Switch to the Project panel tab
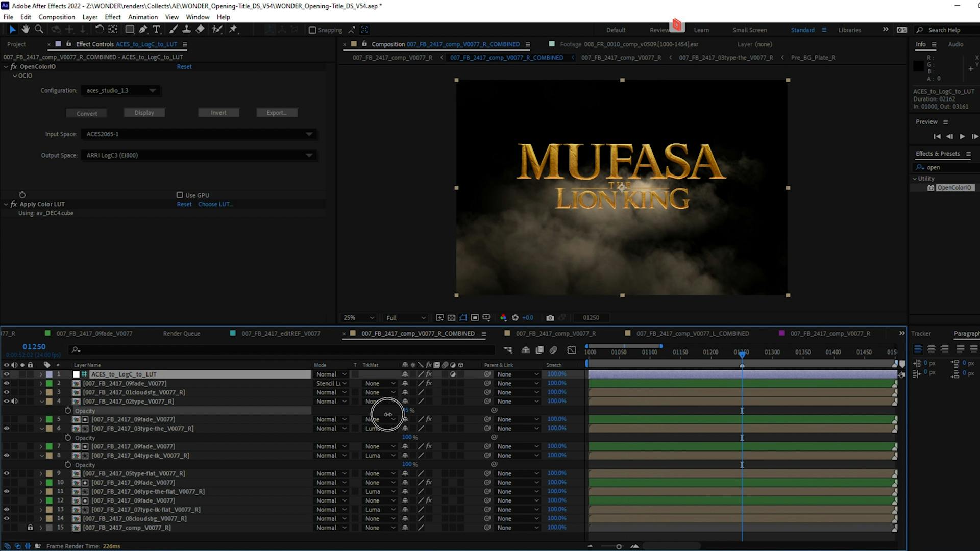Image resolution: width=980 pixels, height=551 pixels. [16, 44]
